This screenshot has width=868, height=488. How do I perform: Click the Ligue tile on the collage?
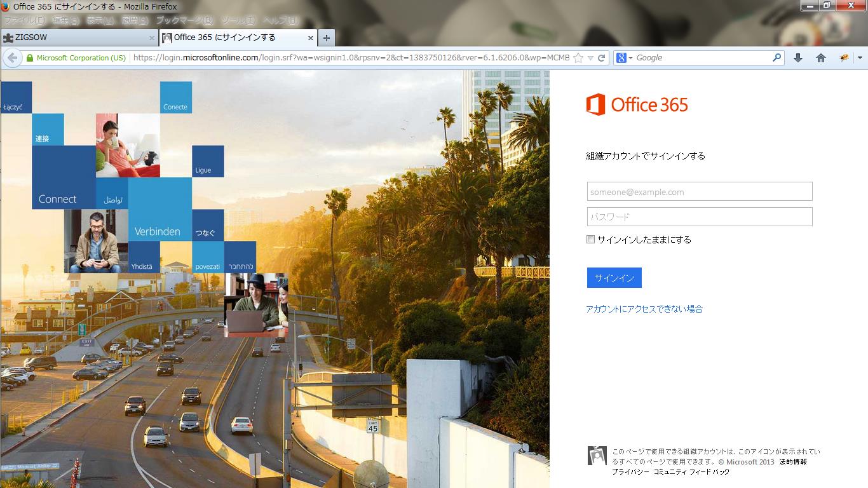click(208, 161)
